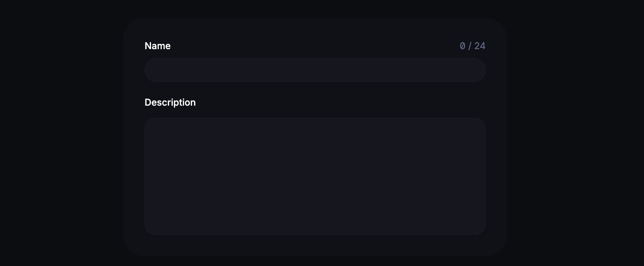The height and width of the screenshot is (266, 644).
Task: Activate the single-line Name entry field
Action: coord(315,70)
